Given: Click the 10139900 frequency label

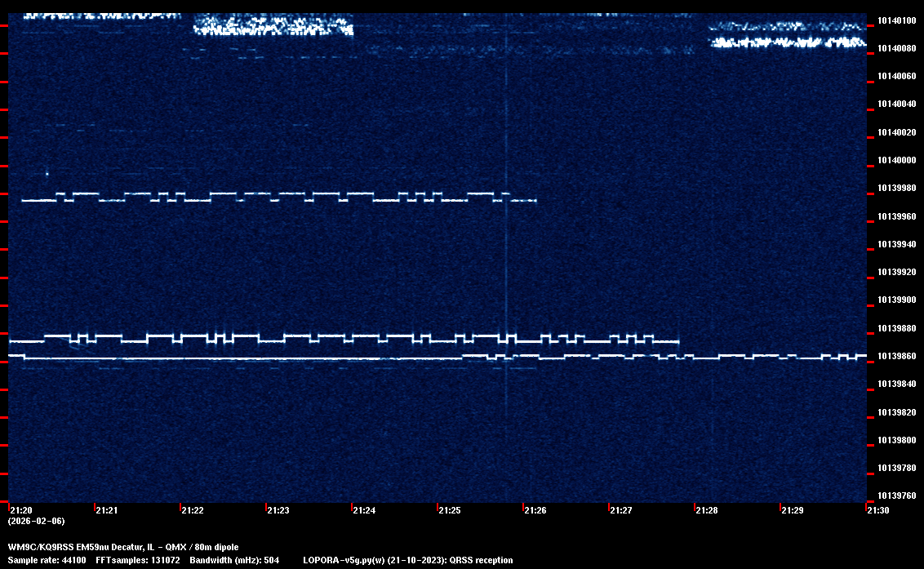Looking at the screenshot, I should coord(895,300).
